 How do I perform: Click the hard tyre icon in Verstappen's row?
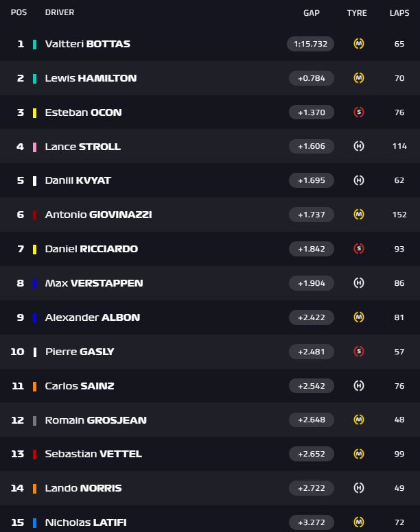358,283
